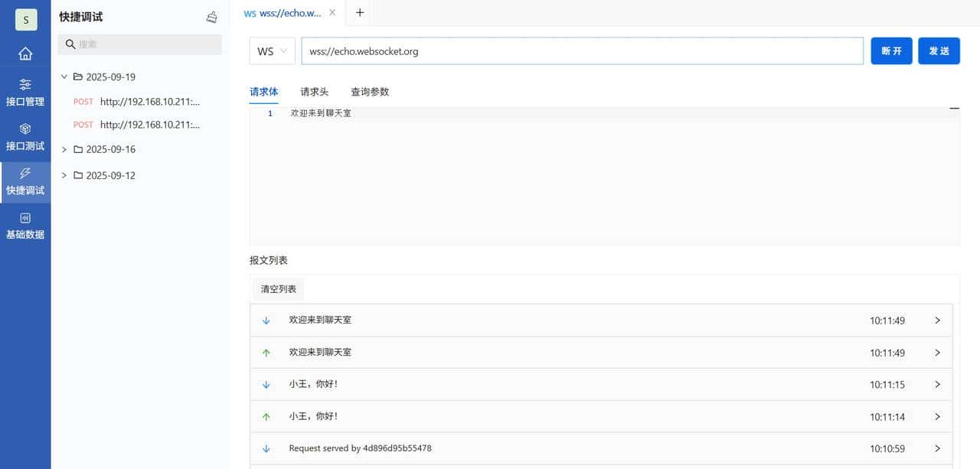980x469 pixels.
Task: Switch to the 查询参数 tab
Action: pyautogui.click(x=369, y=91)
